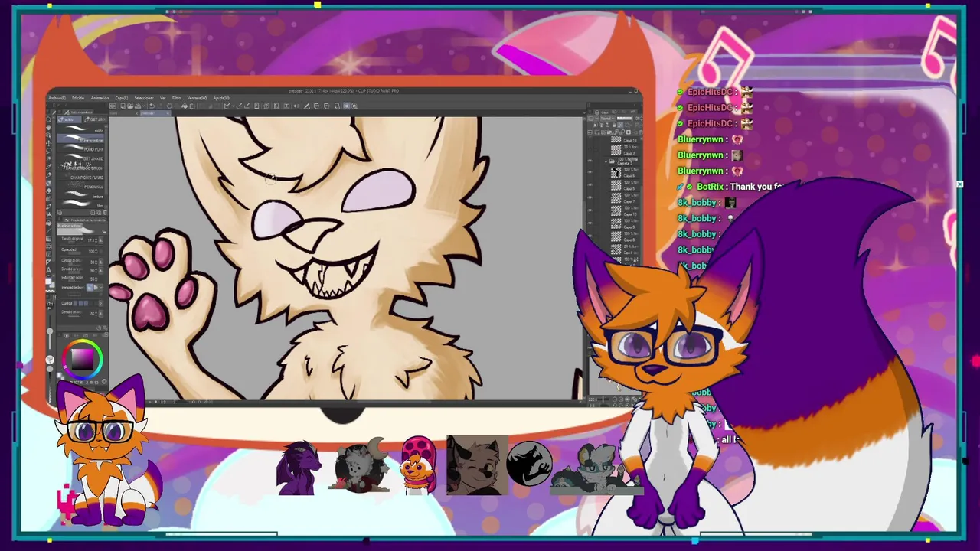This screenshot has width=980, height=551.
Task: Choose the PENCILKILL brush
Action: (80, 187)
